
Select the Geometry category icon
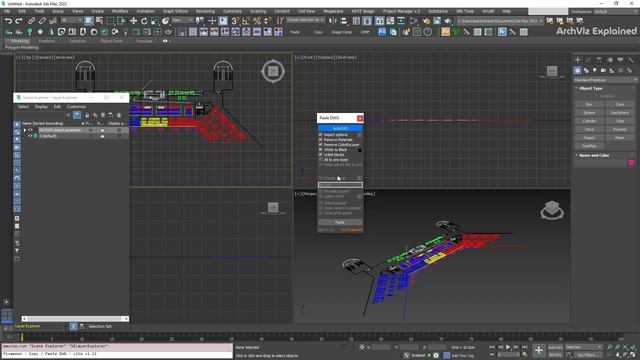tap(577, 71)
